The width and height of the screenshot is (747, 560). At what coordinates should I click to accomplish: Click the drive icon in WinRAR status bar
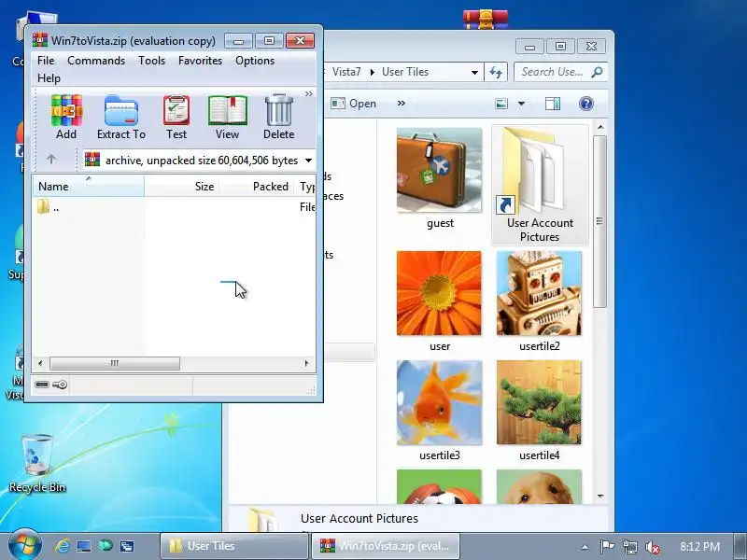click(x=41, y=385)
